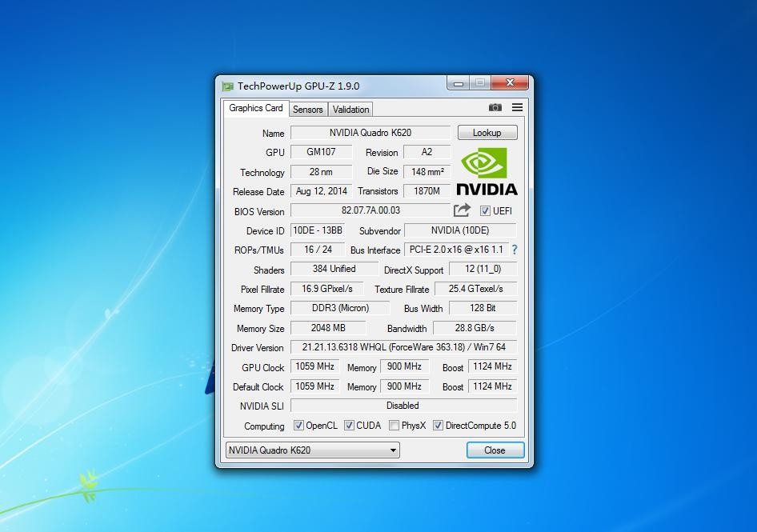Click the GPU-Z title bar app icon
This screenshot has height=532, width=757.
coord(228,86)
